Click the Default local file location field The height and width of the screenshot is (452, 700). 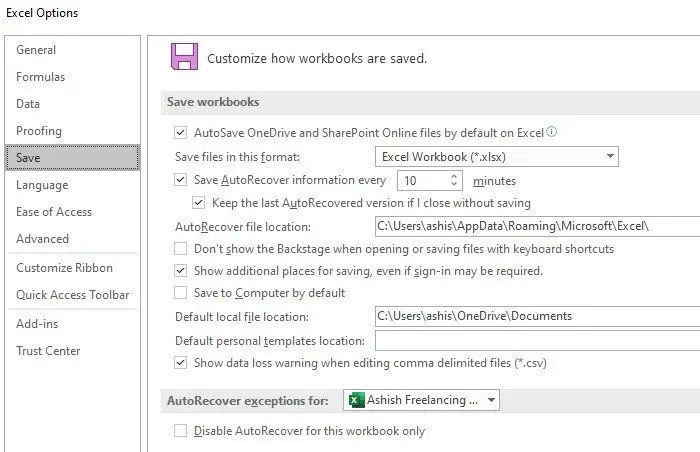[x=535, y=316]
